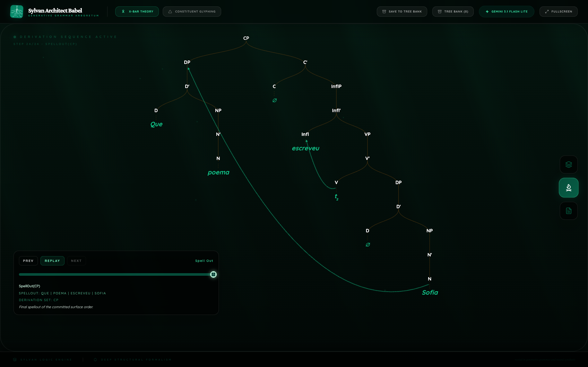588x367 pixels.
Task: Save current tree to Tree Bank
Action: pos(402,12)
